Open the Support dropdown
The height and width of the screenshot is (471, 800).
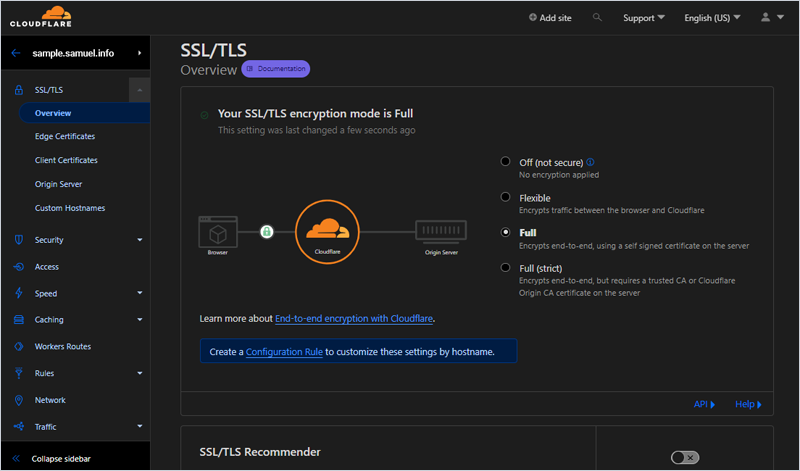coord(644,18)
